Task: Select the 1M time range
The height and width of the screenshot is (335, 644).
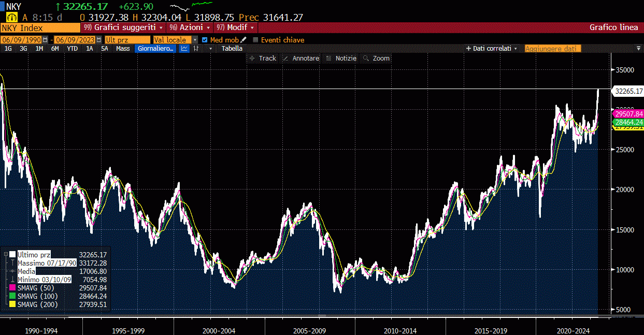Action: (39, 49)
